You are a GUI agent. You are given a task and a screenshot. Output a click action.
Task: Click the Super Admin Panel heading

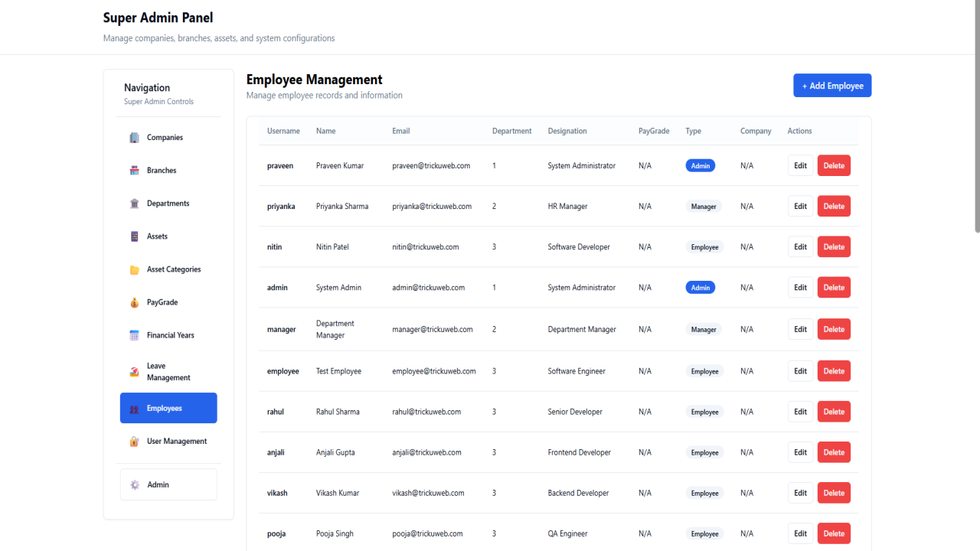[x=158, y=18]
